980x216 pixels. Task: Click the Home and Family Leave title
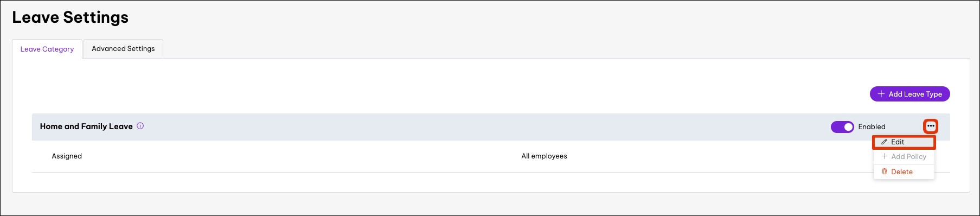(x=86, y=126)
